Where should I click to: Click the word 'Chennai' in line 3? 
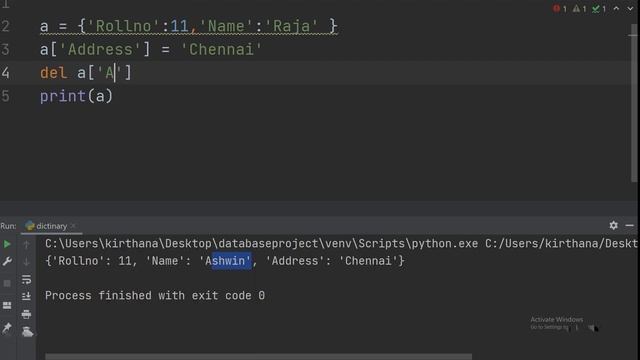[x=221, y=50]
